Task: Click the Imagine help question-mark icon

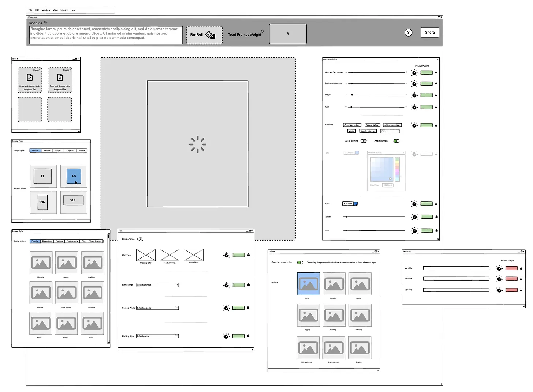Action: (45, 22)
